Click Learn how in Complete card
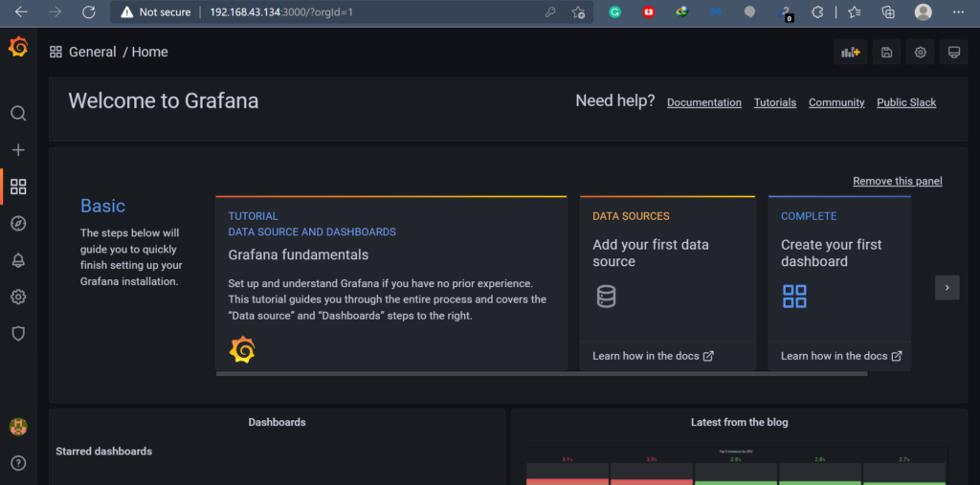980x485 pixels. click(x=841, y=356)
